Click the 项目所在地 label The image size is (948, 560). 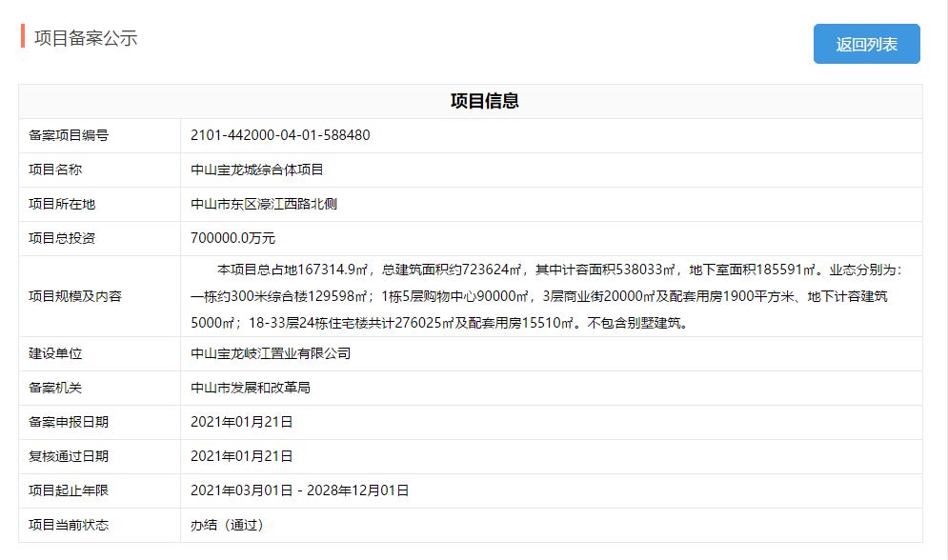tap(62, 204)
